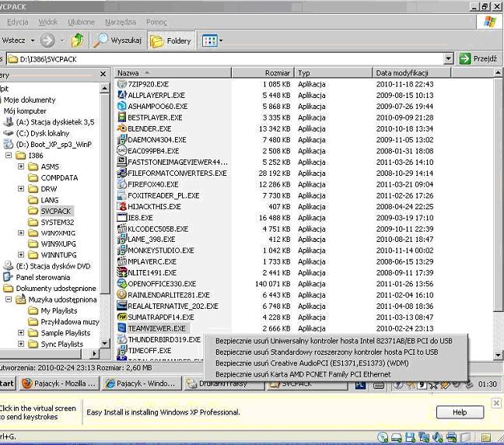The height and width of the screenshot is (445, 504).
Task: Expand the DRW folder node
Action: pyautogui.click(x=21, y=189)
